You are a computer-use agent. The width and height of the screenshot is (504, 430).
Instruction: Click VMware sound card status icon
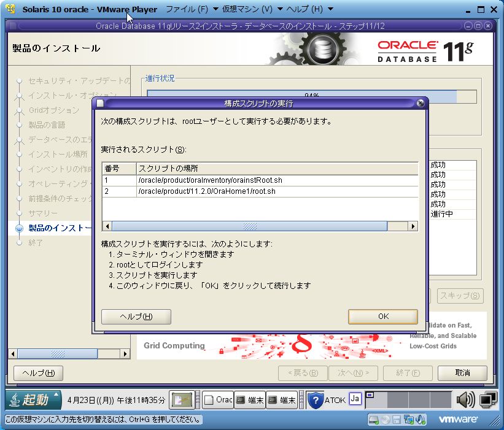pos(420,420)
